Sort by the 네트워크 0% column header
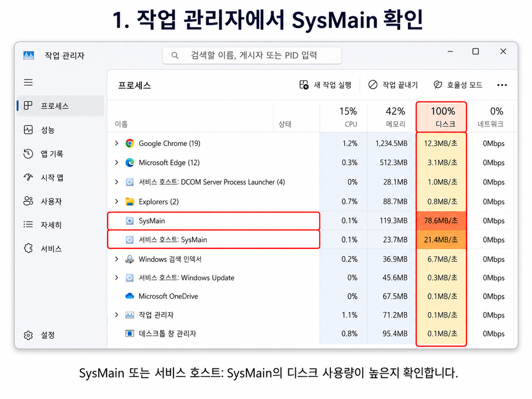 tap(490, 117)
